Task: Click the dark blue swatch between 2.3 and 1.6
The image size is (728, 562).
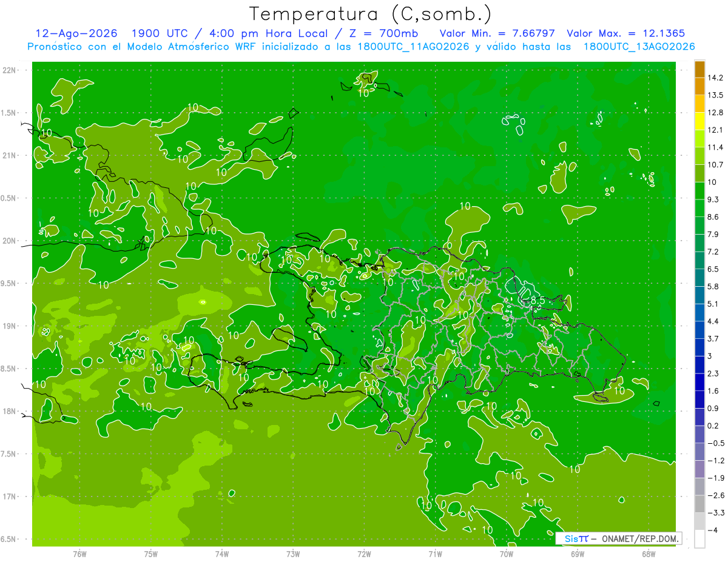Action: (699, 382)
